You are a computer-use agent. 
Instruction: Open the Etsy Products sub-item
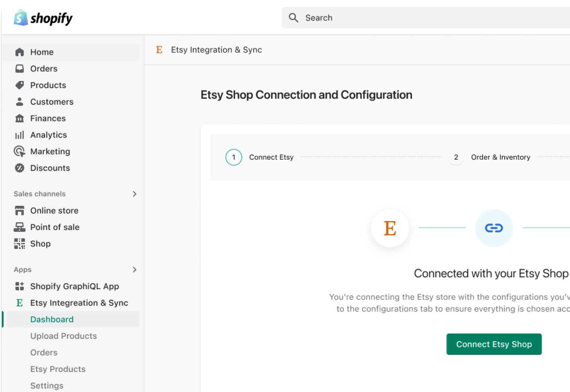tap(58, 369)
